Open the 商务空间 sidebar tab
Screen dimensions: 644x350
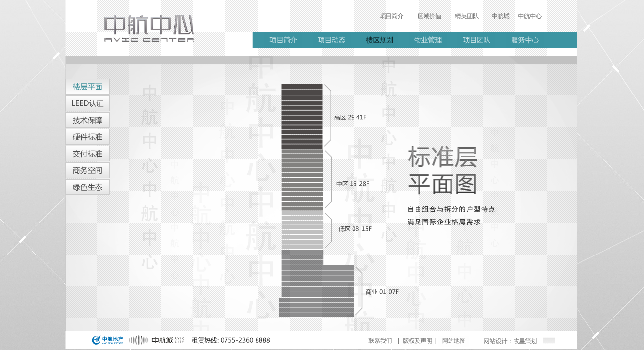[88, 170]
